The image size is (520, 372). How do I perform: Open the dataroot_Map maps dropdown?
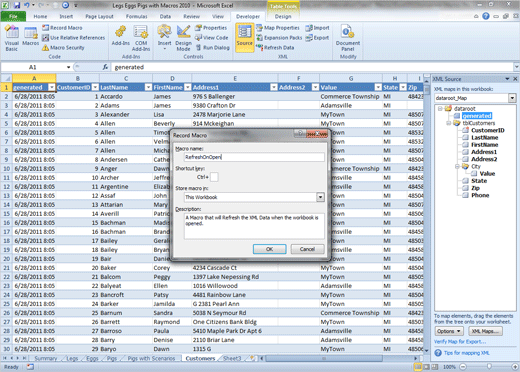[x=512, y=98]
